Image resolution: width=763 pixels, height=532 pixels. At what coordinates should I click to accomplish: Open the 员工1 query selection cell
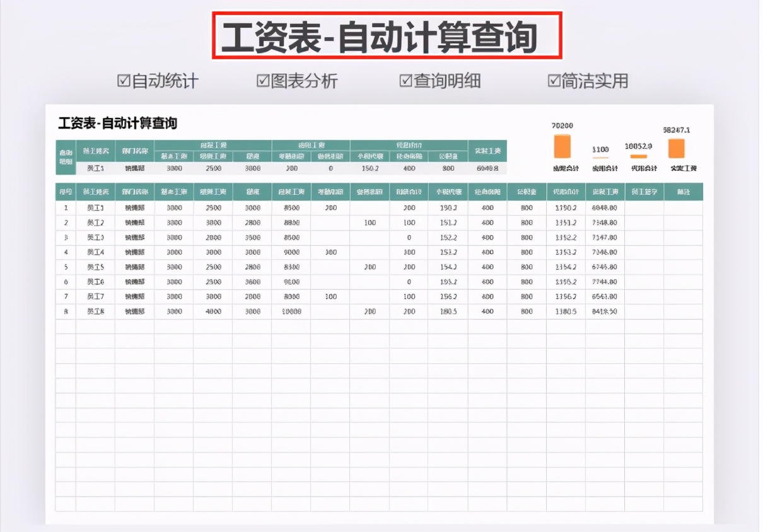click(95, 168)
